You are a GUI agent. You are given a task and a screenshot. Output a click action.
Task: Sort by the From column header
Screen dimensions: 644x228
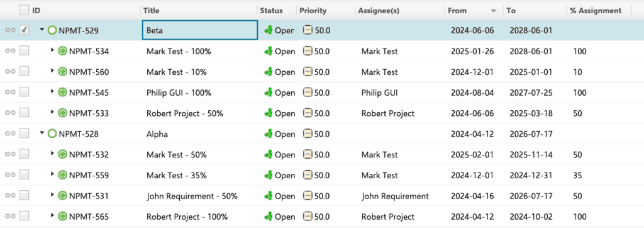click(x=457, y=11)
